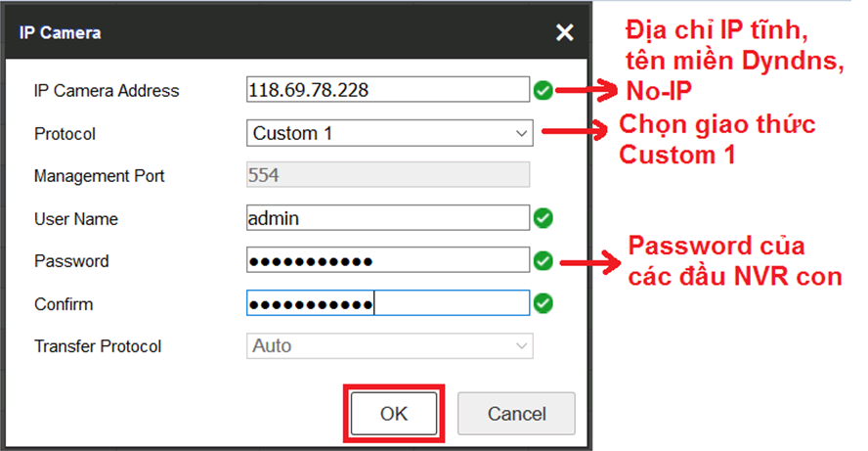The width and height of the screenshot is (868, 451).
Task: Click green validation icon beside Password field
Action: click(x=543, y=261)
